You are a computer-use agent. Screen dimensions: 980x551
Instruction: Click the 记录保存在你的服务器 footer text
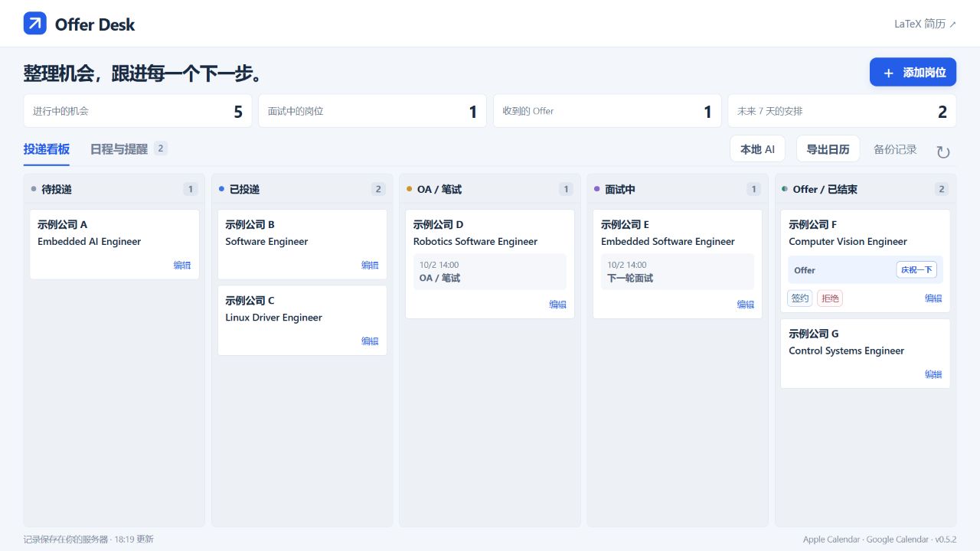(x=67, y=540)
